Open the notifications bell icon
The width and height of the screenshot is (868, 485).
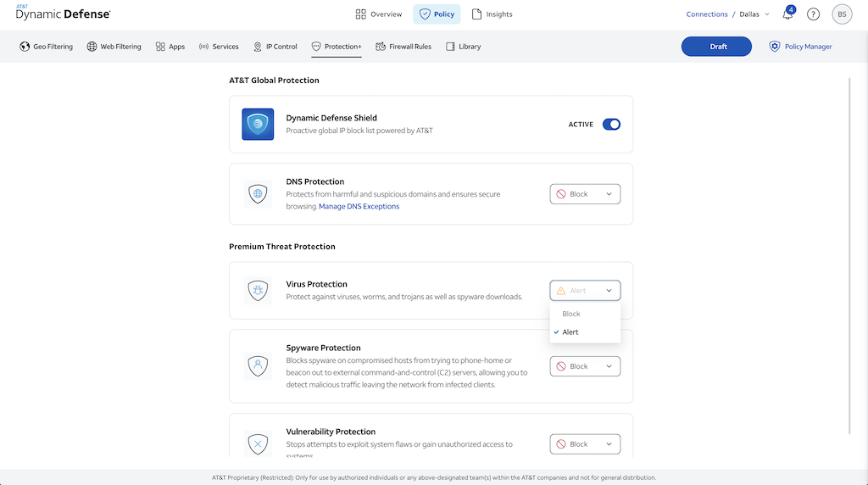[x=787, y=14]
